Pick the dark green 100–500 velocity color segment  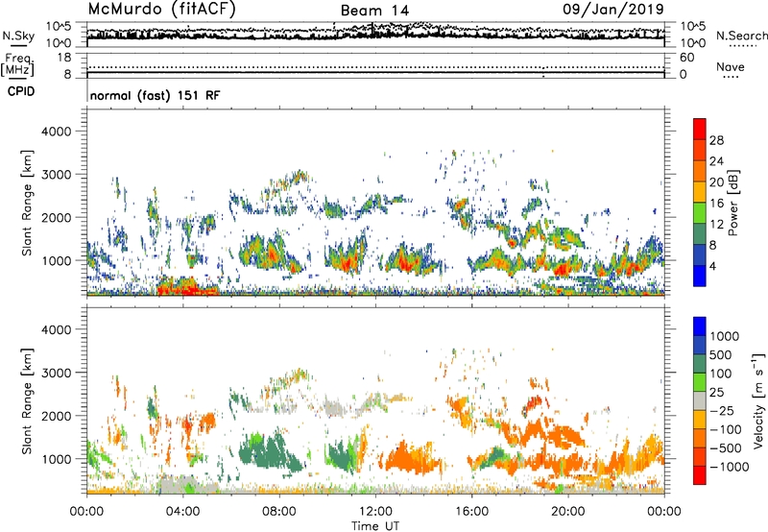pyautogui.click(x=700, y=364)
